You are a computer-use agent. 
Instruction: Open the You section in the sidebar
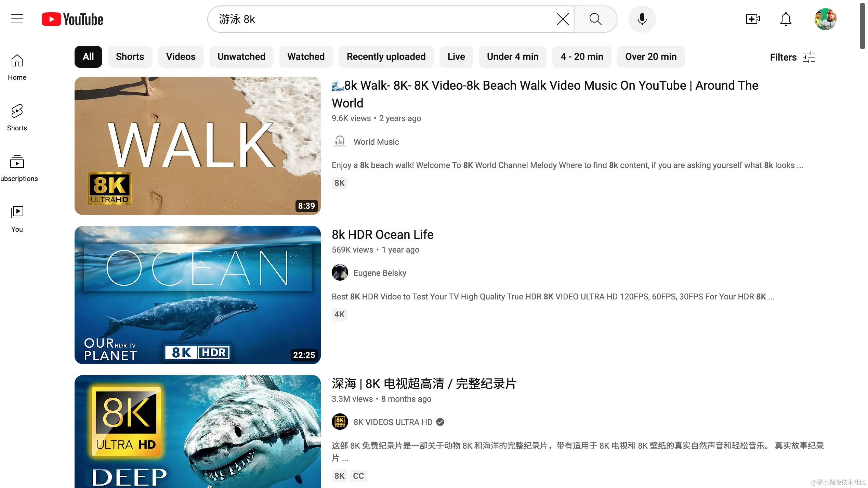[17, 219]
